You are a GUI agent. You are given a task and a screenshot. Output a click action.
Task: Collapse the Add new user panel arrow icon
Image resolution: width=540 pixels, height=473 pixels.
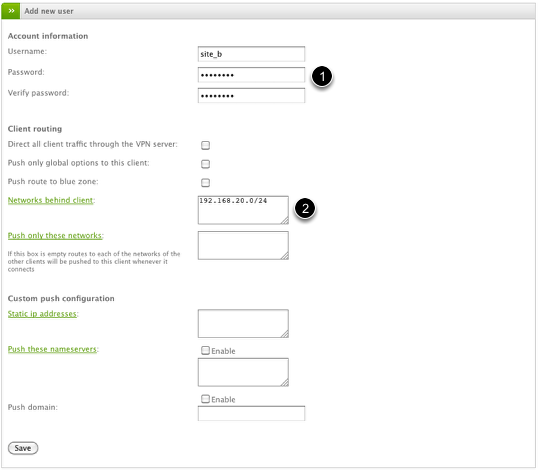11,11
